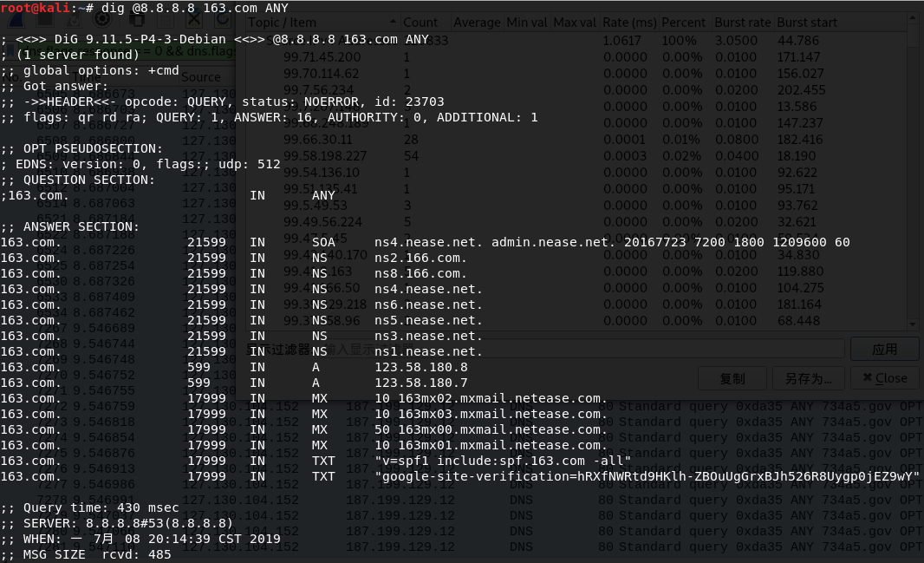
Task: Sort by the Min val column header
Action: pos(527,23)
